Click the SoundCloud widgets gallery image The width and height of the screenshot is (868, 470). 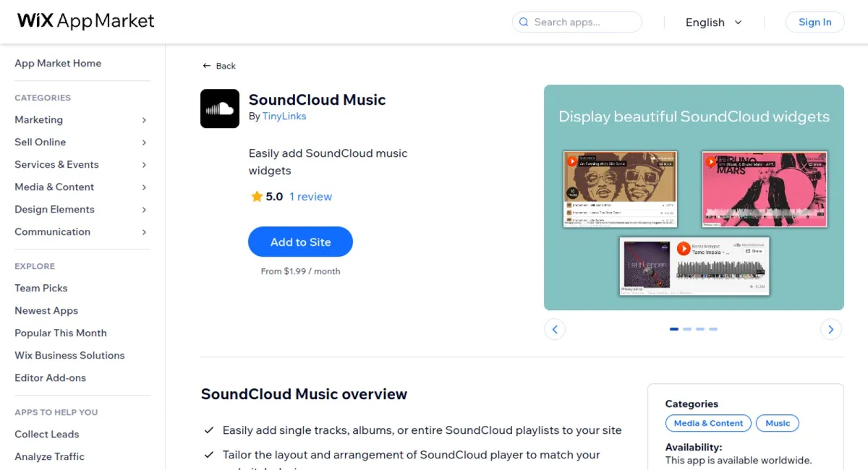tap(694, 197)
